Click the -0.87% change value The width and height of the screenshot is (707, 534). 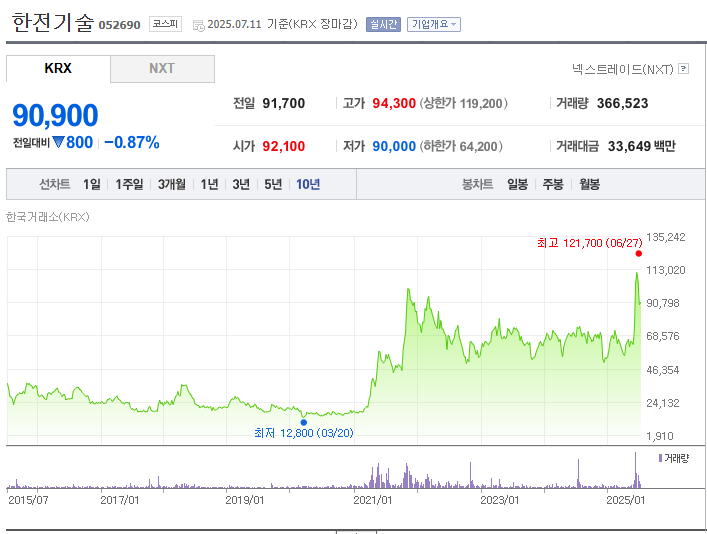[132, 143]
